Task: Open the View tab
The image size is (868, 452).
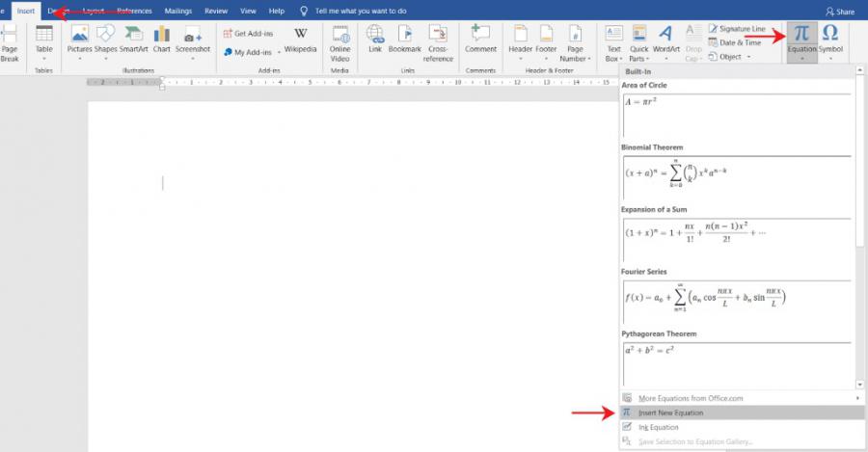Action: tap(248, 11)
